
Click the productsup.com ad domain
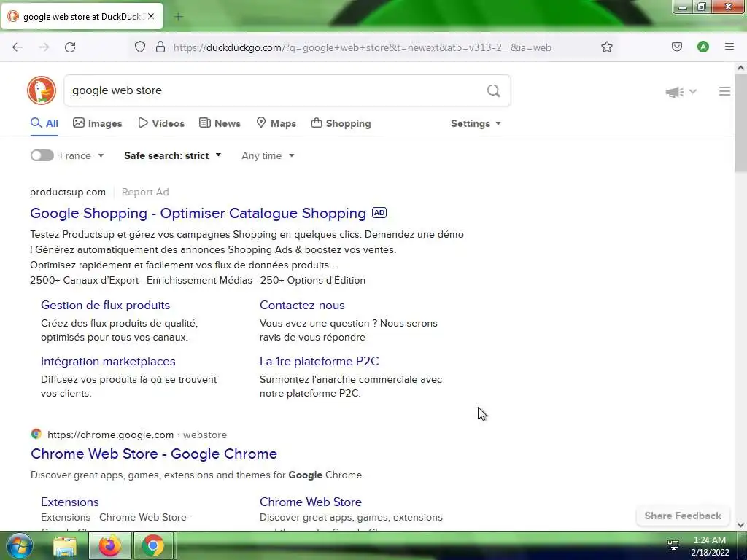68,192
